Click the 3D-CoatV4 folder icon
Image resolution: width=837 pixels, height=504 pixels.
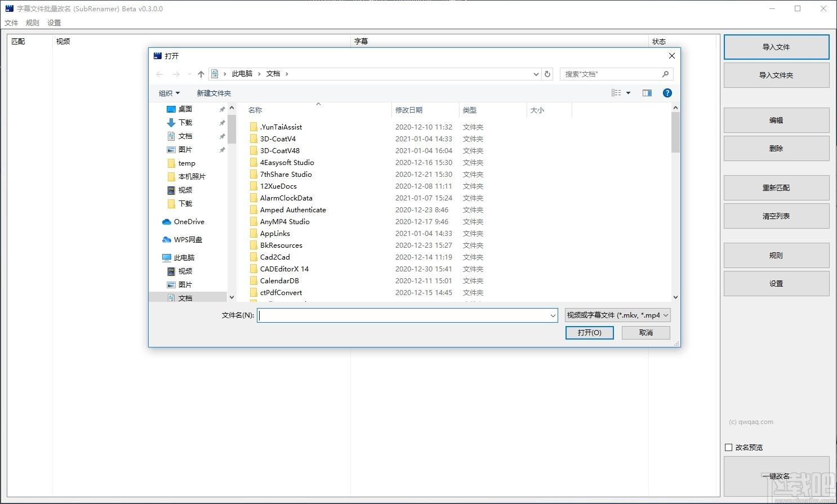(253, 139)
